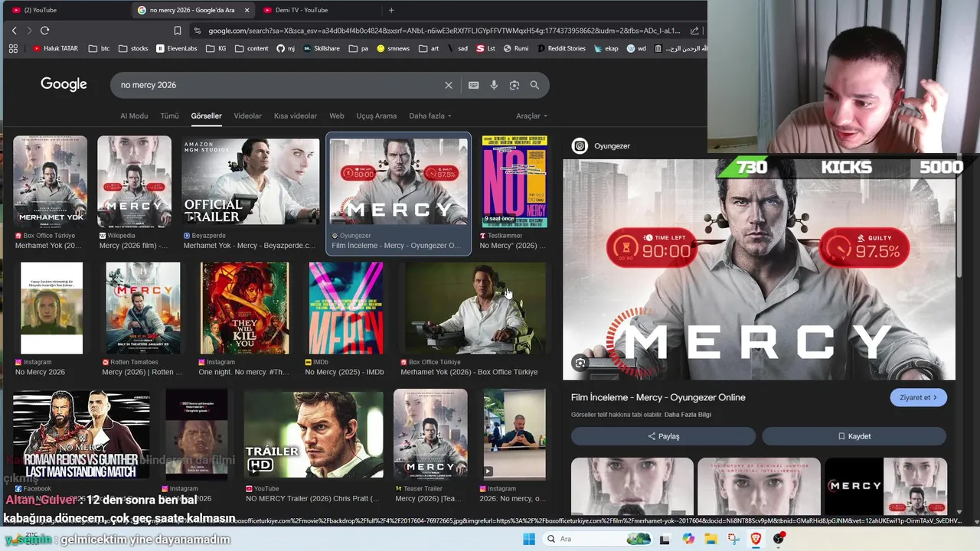Open the apps grid icon in bookmarks bar
Viewport: 980px width, 551px height.
[13, 48]
